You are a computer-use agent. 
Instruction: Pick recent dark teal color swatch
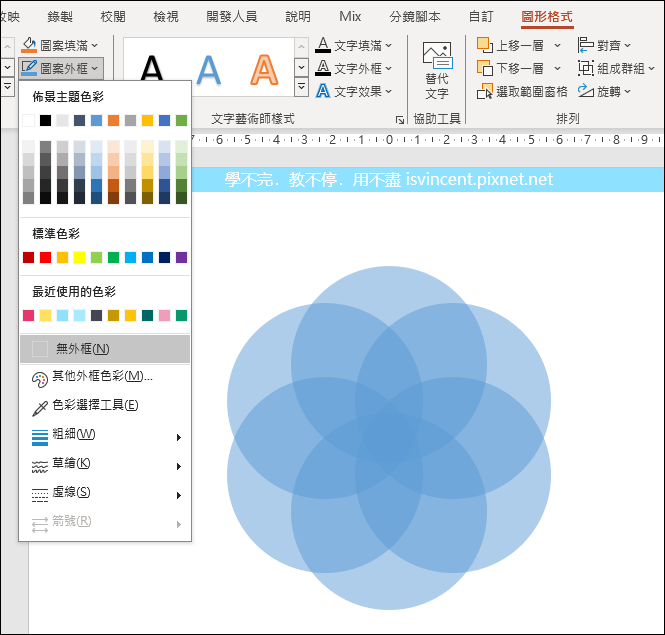[x=148, y=316]
